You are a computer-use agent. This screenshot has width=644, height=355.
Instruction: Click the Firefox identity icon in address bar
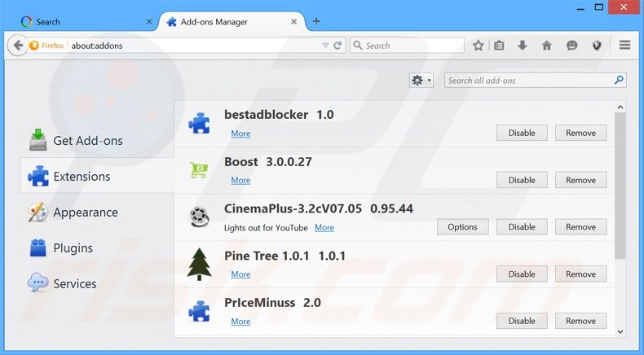34,46
